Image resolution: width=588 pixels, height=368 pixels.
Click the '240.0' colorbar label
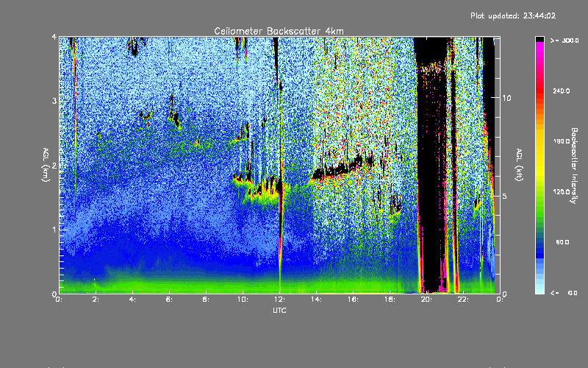click(562, 91)
